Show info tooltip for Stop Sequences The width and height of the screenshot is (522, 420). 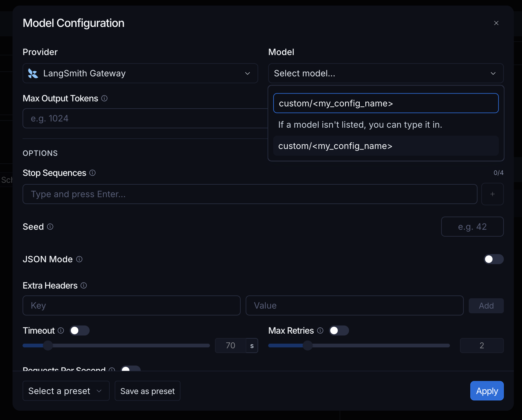point(92,173)
